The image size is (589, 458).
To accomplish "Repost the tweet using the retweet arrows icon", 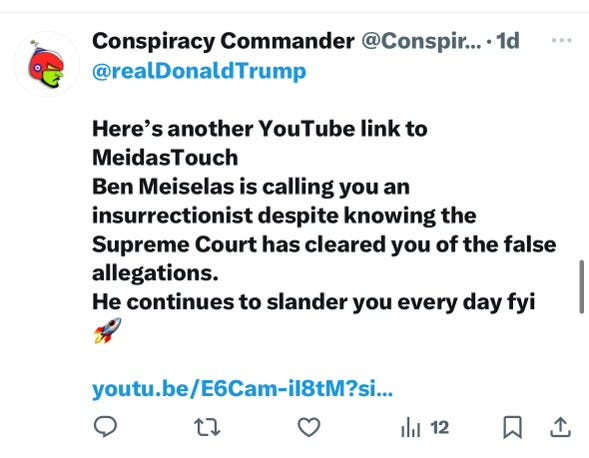I will pyautogui.click(x=207, y=427).
